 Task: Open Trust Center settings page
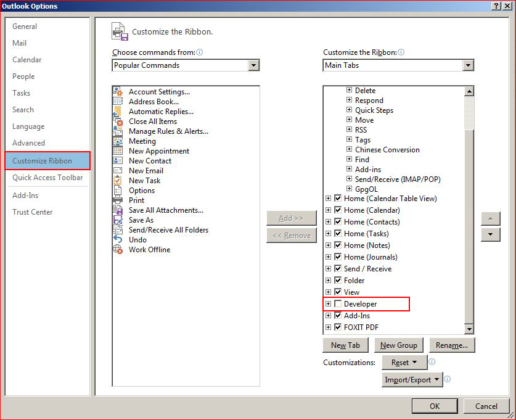33,212
